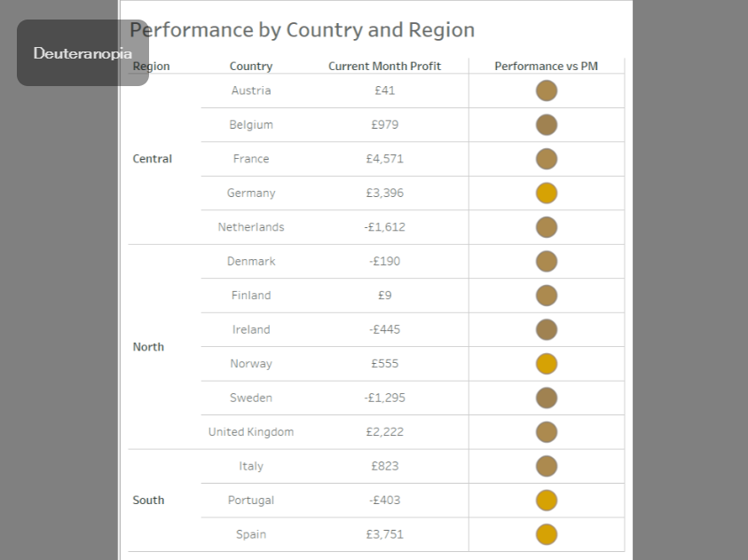The height and width of the screenshot is (560, 748).
Task: Click Netherlands' performance status circle
Action: pyautogui.click(x=547, y=227)
